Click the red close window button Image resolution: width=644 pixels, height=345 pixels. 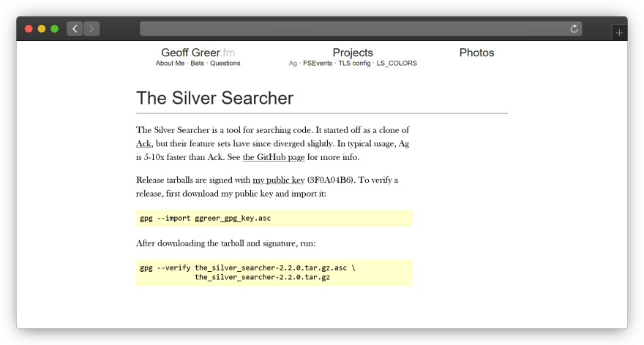(29, 29)
